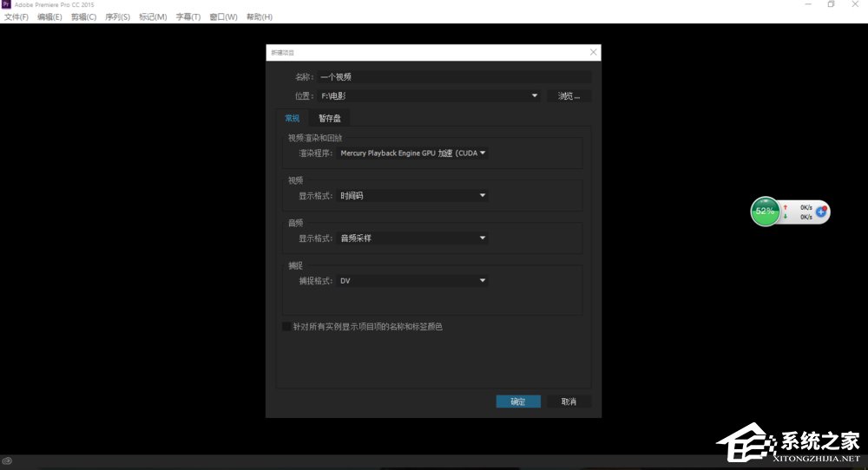Open the 渲染程序 Mercury Playback Engine dropdown
This screenshot has height=470, width=868.
(412, 153)
